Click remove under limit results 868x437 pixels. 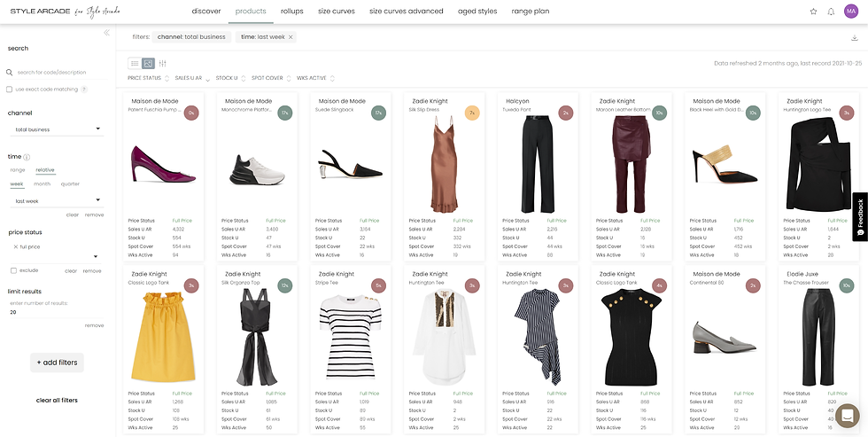[x=94, y=325]
